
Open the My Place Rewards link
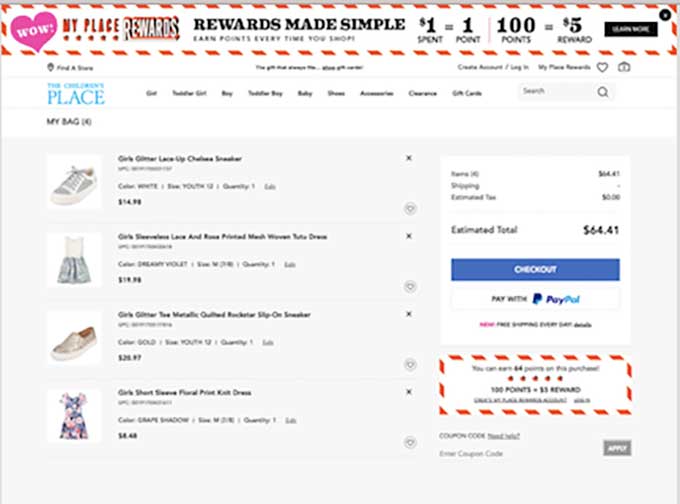564,67
